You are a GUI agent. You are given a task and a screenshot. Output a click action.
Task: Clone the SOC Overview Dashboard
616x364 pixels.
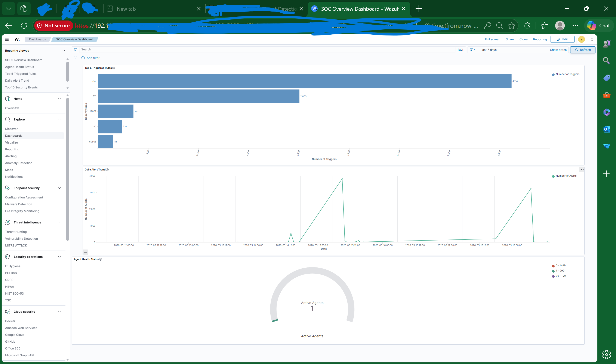pyautogui.click(x=523, y=39)
